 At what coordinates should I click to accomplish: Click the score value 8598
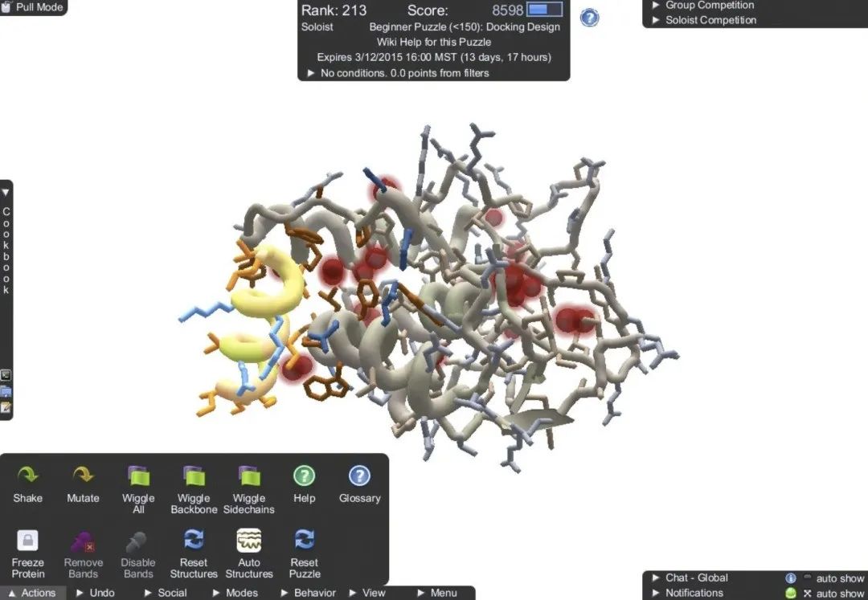point(507,10)
